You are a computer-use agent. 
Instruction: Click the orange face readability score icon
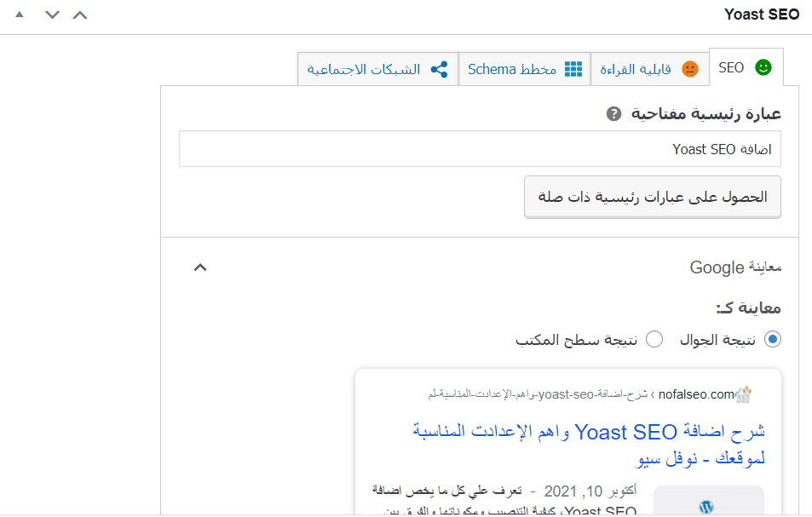pos(690,69)
